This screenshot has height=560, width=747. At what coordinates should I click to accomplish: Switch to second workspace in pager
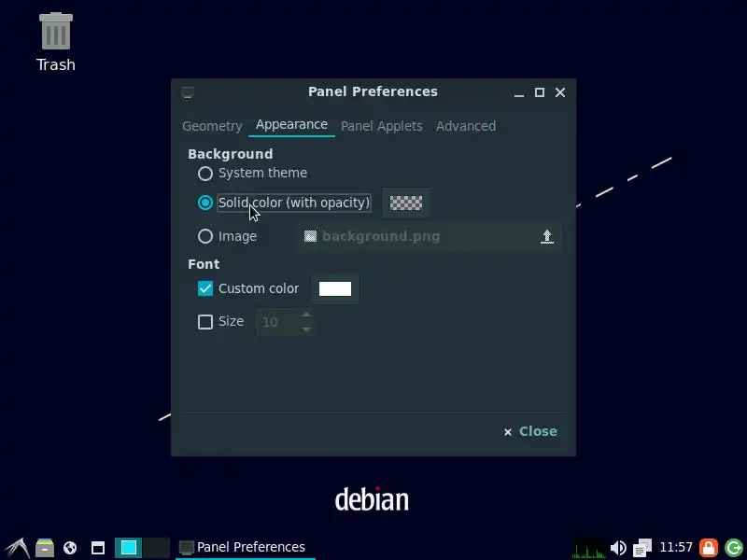point(156,548)
